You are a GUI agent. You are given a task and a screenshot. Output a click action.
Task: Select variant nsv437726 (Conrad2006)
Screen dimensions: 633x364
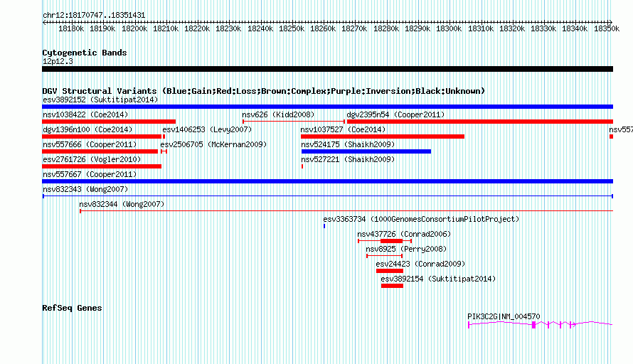pos(404,234)
